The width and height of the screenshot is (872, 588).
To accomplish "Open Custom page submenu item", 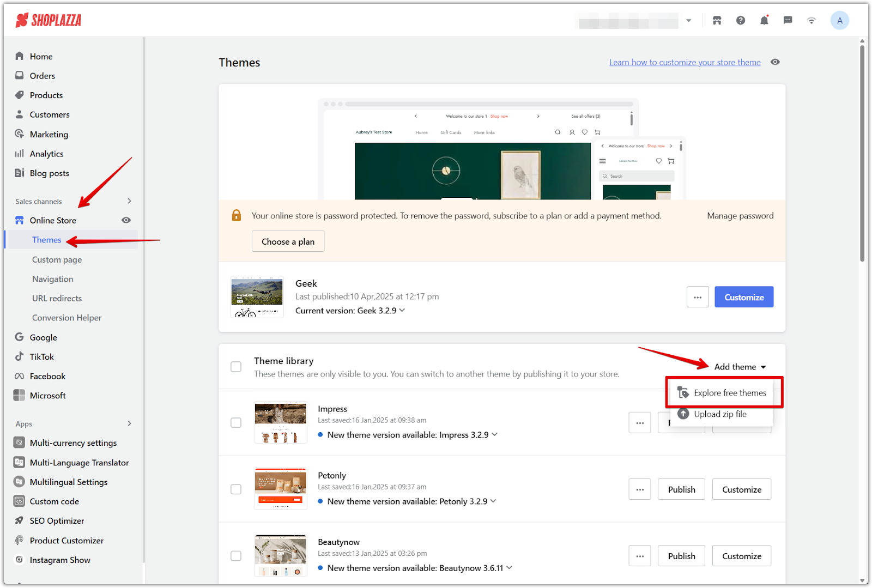I will pyautogui.click(x=57, y=259).
